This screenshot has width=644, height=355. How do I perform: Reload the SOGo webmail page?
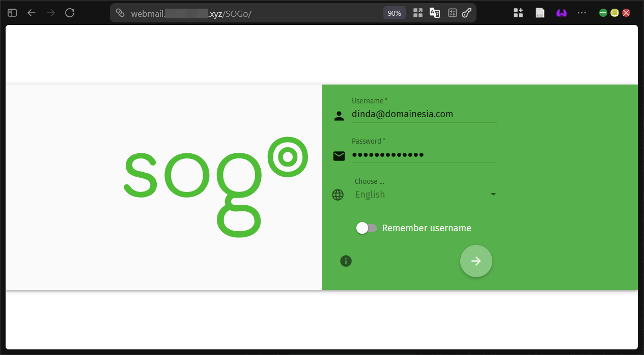click(x=70, y=13)
